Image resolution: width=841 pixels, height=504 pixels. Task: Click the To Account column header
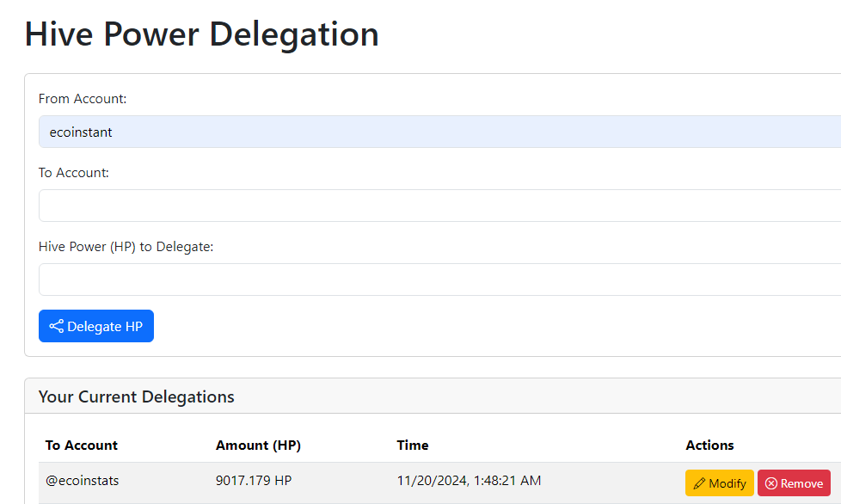(82, 445)
